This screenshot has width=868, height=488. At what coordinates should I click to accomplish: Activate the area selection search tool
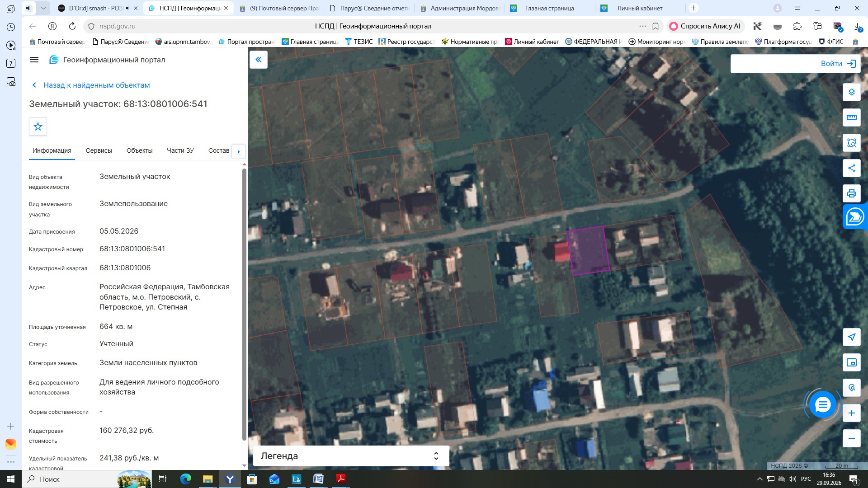pyautogui.click(x=852, y=143)
